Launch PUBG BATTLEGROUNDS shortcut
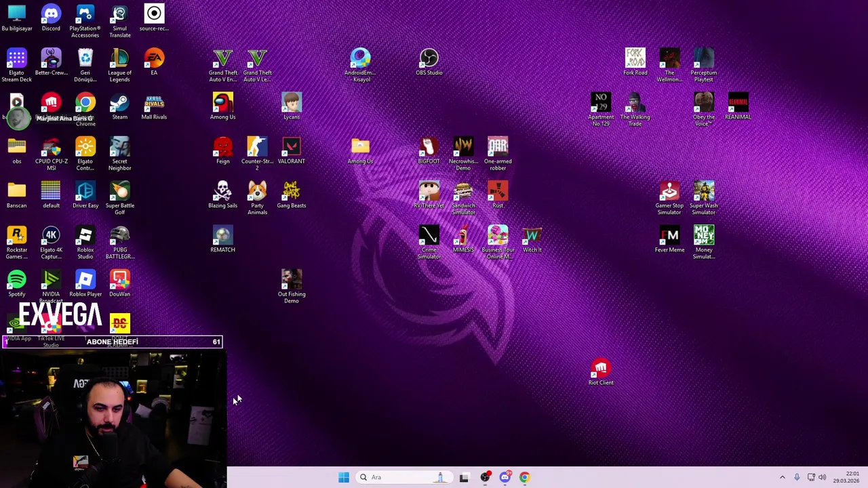The width and height of the screenshot is (868, 488). click(x=119, y=243)
